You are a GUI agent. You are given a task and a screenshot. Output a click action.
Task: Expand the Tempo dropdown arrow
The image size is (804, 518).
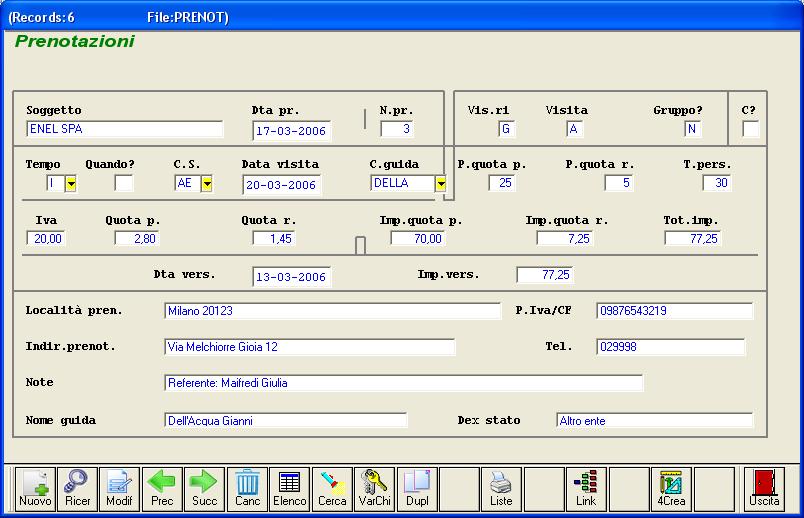click(x=71, y=184)
